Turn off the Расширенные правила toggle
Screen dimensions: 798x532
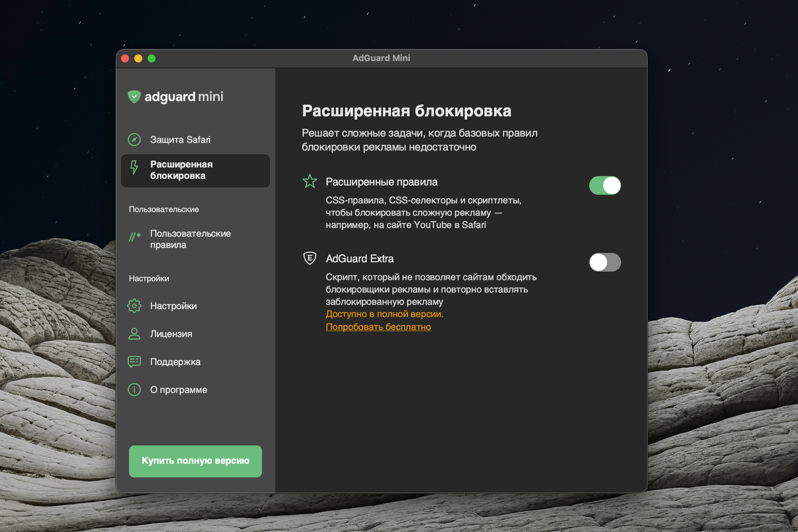pos(605,186)
